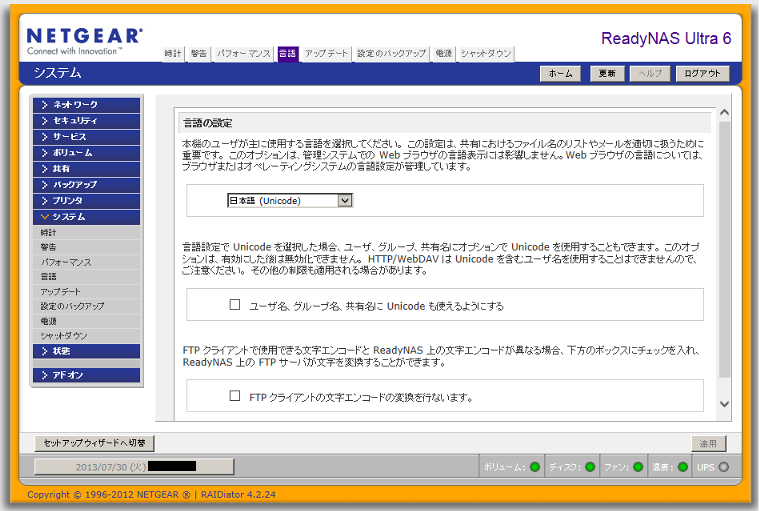Viewport: 761px width, 511px height.
Task: Expand the アドオン menu section
Action: (x=86, y=375)
